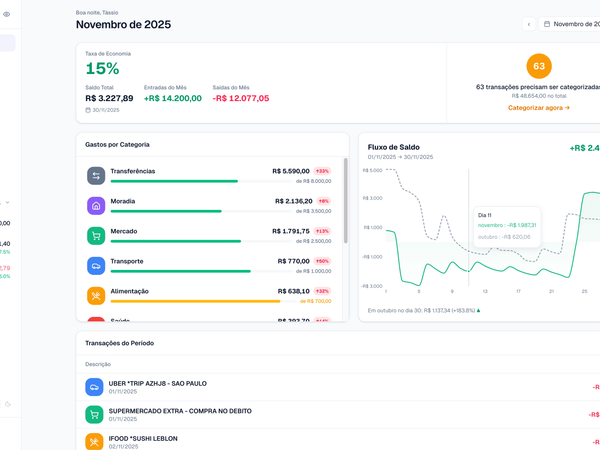Viewport: 600px width, 450px height.
Task: Click the Descrição column header
Action: (x=98, y=364)
